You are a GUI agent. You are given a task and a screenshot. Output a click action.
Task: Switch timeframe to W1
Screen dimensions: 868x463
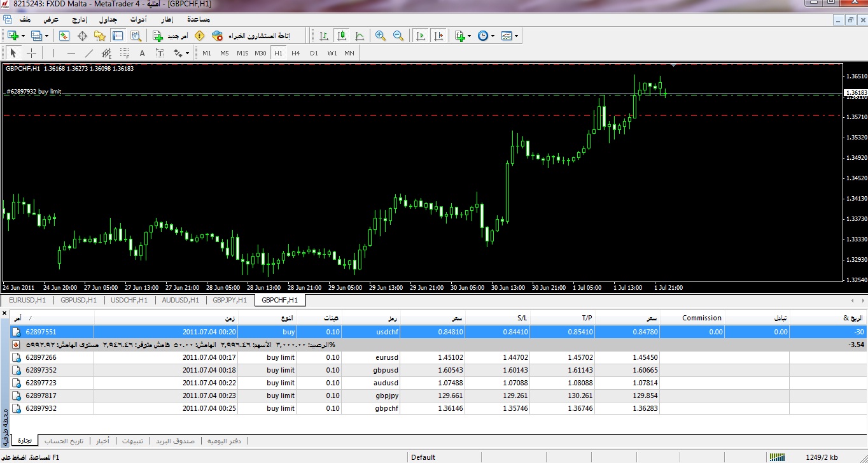[332, 53]
